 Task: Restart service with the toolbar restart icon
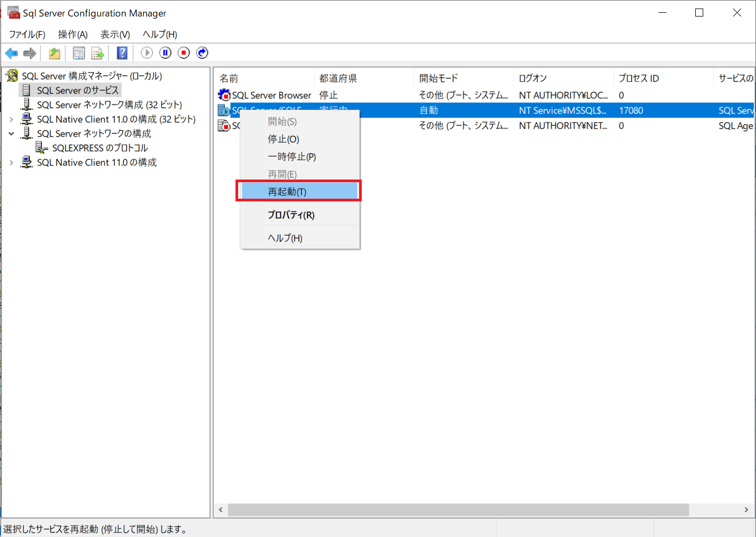(202, 53)
